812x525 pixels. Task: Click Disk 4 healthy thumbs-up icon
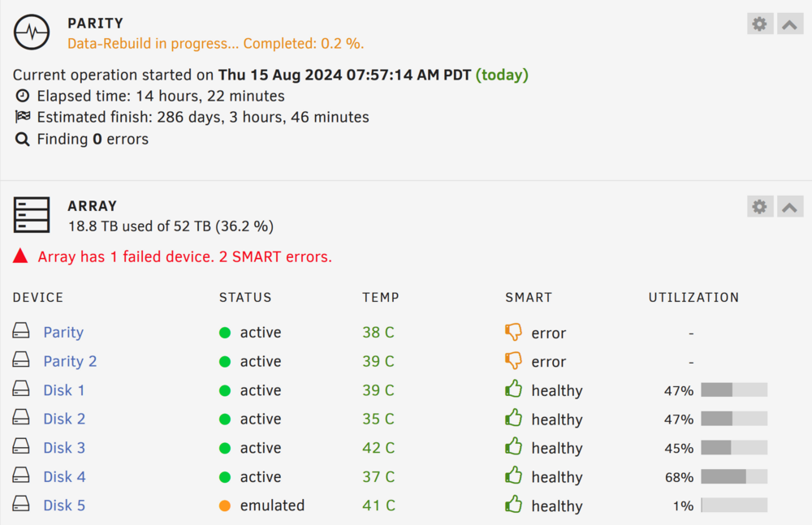pyautogui.click(x=513, y=476)
